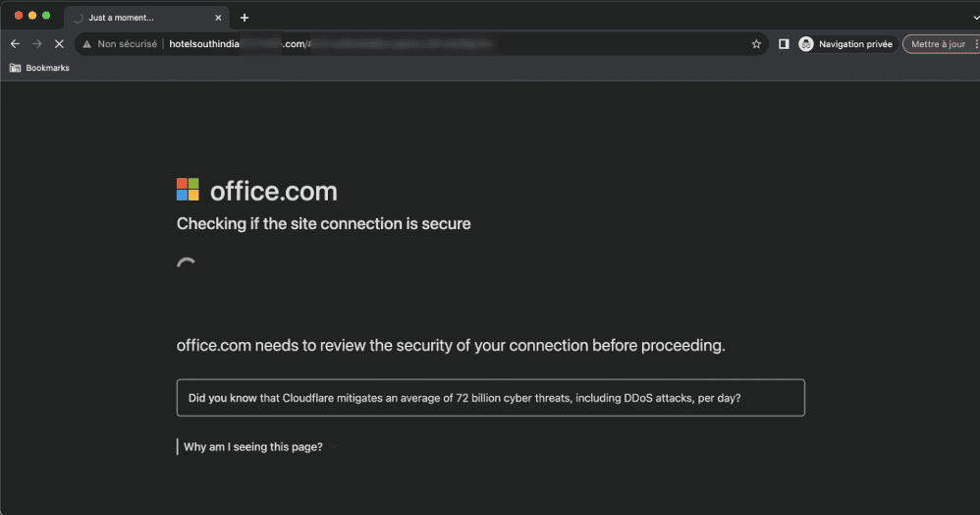Click the forward navigation arrow

pos(37,44)
